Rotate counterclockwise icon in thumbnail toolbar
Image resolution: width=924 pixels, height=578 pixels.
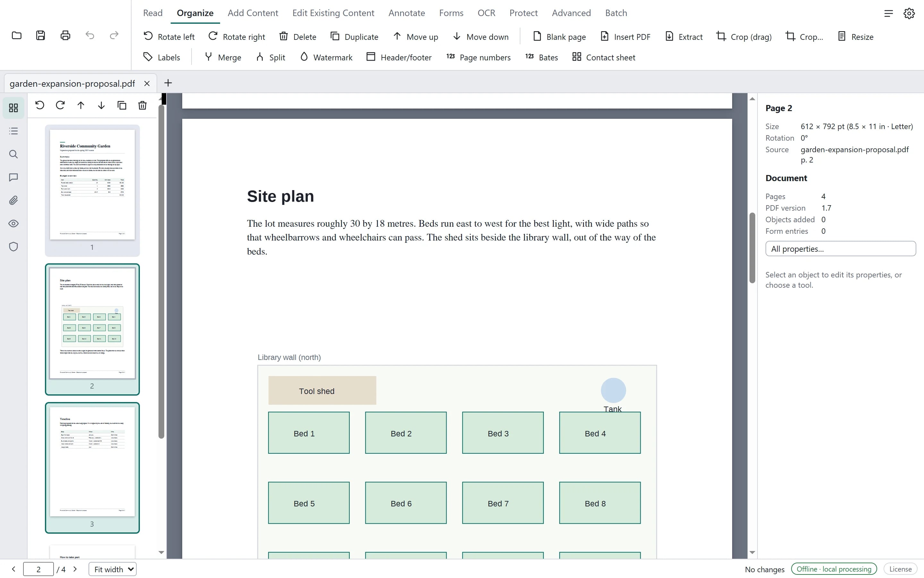40,105
